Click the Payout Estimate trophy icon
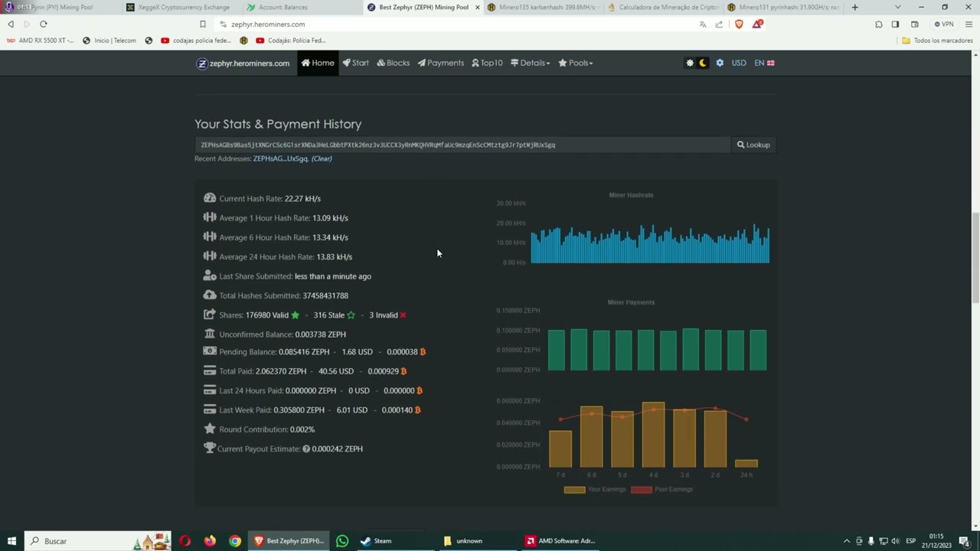 pyautogui.click(x=210, y=448)
